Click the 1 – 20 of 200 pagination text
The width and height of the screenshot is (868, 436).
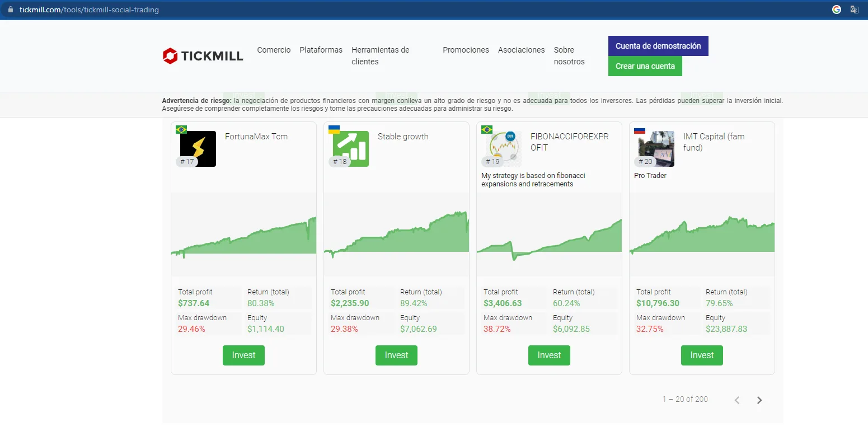coord(685,400)
